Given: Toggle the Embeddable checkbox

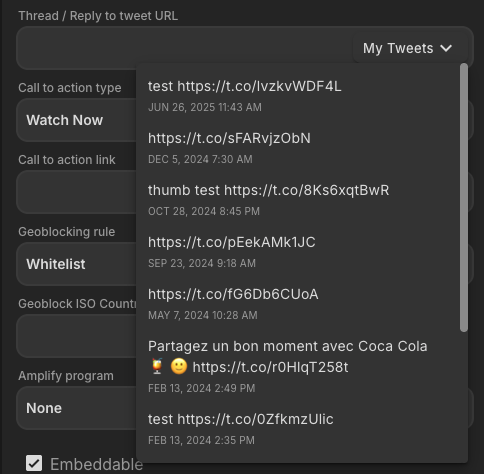Looking at the screenshot, I should [34, 463].
